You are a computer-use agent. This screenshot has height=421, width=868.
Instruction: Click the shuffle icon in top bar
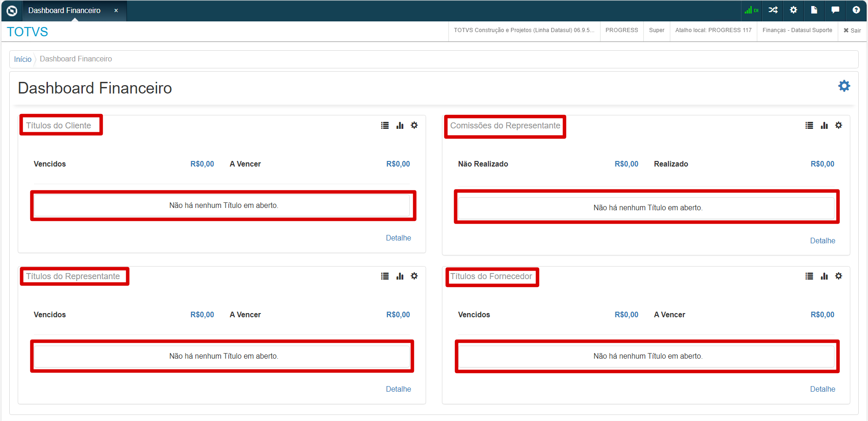[x=773, y=10]
